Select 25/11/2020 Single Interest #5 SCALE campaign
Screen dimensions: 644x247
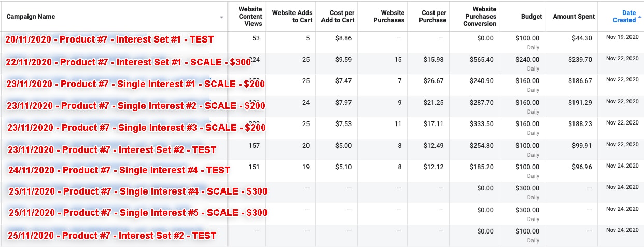(138, 213)
